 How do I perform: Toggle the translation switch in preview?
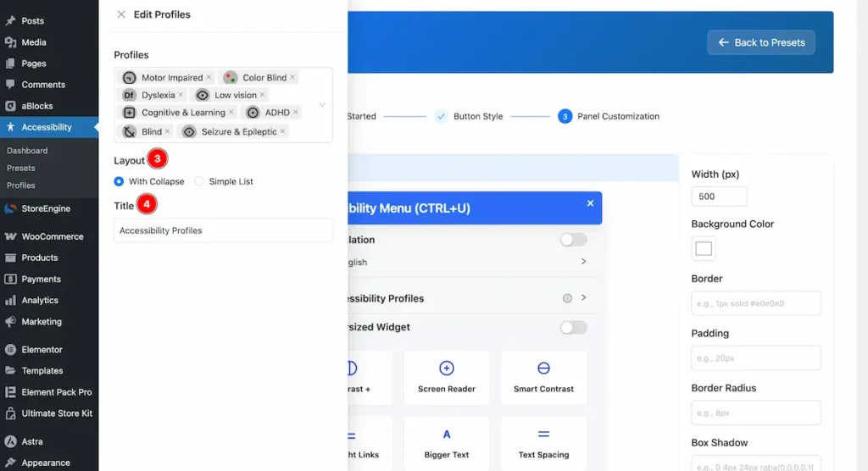click(573, 240)
